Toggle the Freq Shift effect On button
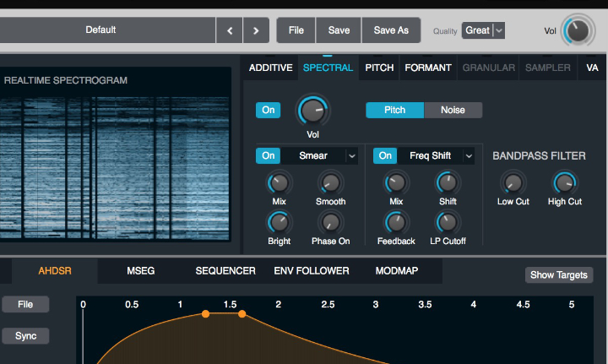Image resolution: width=608 pixels, height=364 pixels. pos(385,156)
